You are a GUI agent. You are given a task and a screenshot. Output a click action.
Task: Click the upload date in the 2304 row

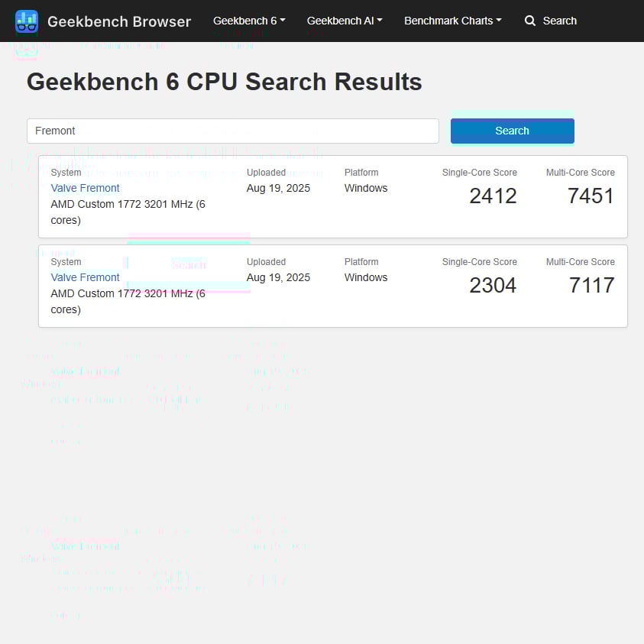coord(278,277)
